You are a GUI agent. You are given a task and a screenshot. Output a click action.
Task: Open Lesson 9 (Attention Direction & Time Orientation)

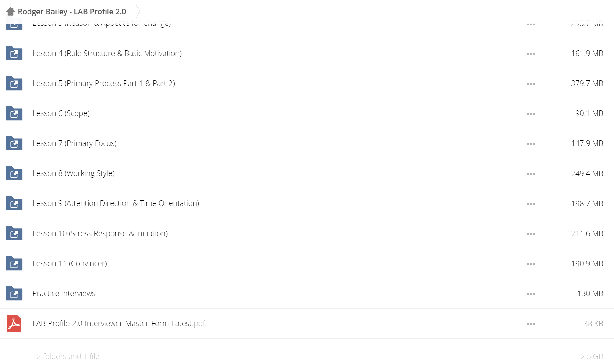click(x=116, y=203)
